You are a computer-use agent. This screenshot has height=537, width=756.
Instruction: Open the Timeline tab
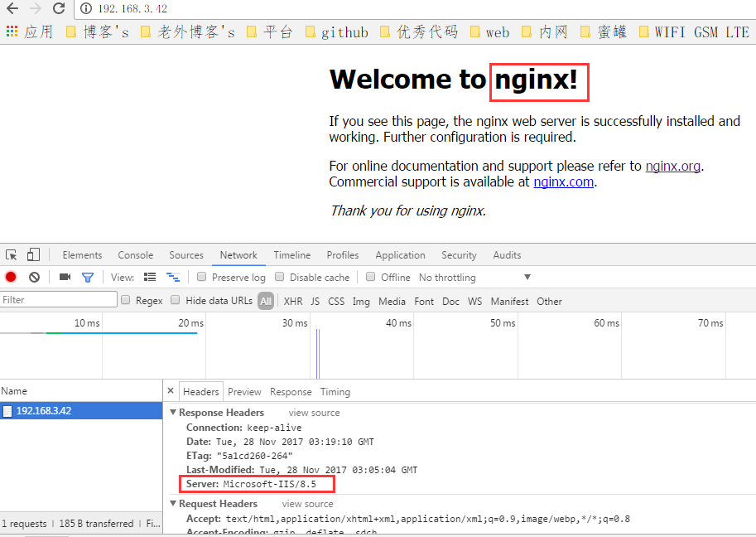[x=292, y=254]
